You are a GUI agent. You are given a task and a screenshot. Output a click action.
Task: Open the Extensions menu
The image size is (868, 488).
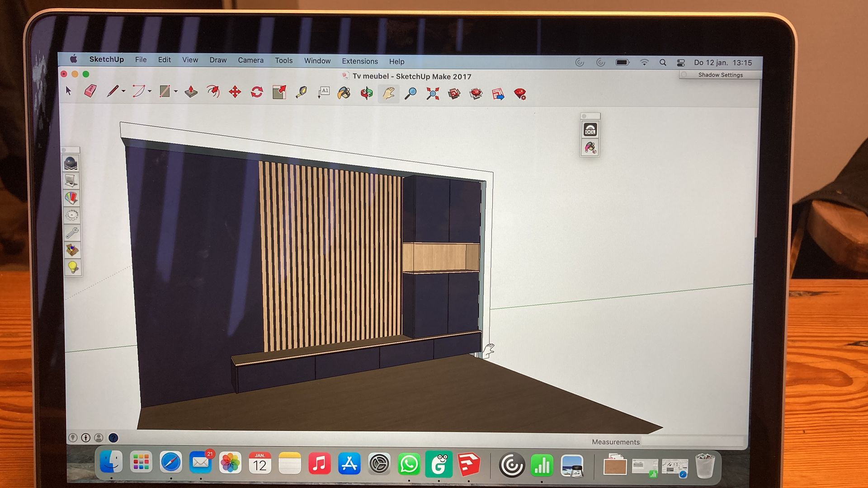coord(359,61)
